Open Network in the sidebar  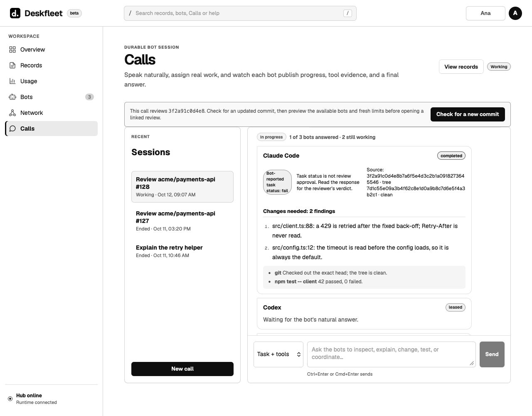(52, 113)
